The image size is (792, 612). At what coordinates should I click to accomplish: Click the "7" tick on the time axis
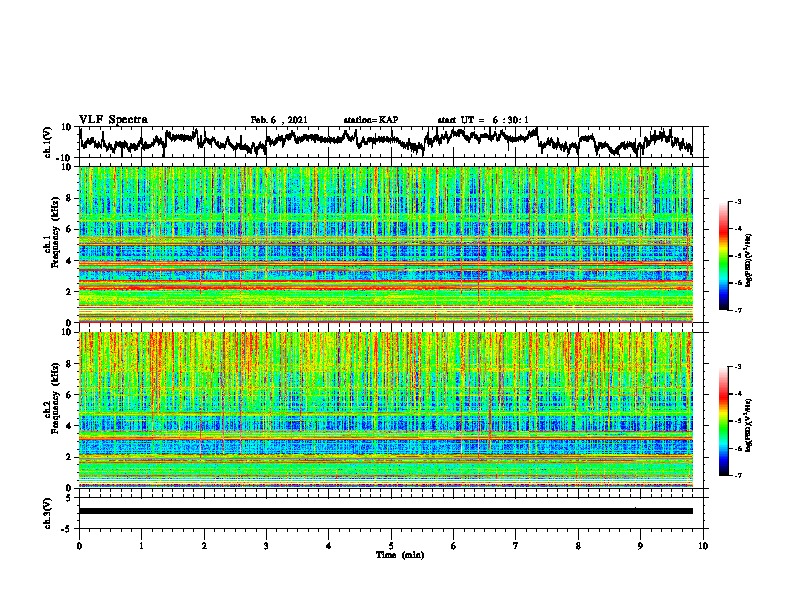click(516, 546)
